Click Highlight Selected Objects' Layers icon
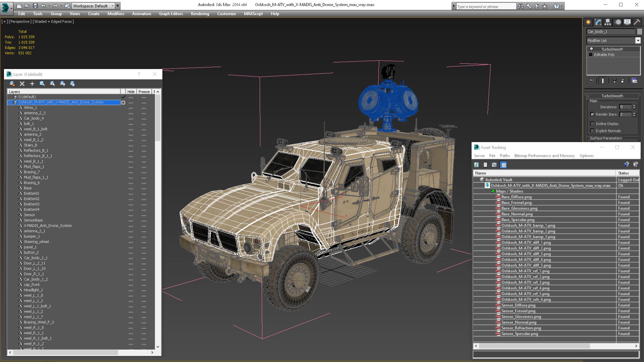 point(52,84)
